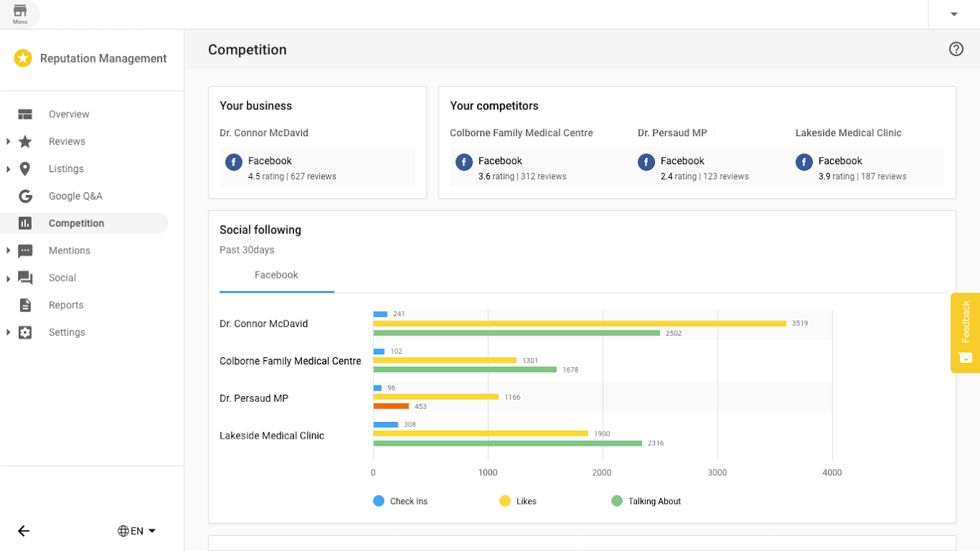Click Dr. Connor McDavid's yellow Likes bar
The width and height of the screenshot is (980, 551).
click(579, 323)
